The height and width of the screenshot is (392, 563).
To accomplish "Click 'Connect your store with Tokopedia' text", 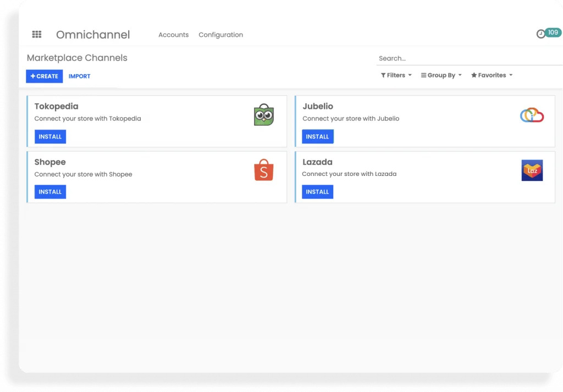I will pyautogui.click(x=87, y=118).
